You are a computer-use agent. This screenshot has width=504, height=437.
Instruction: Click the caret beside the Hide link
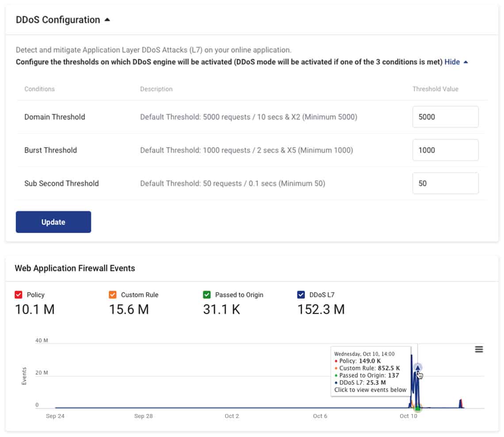(x=466, y=62)
